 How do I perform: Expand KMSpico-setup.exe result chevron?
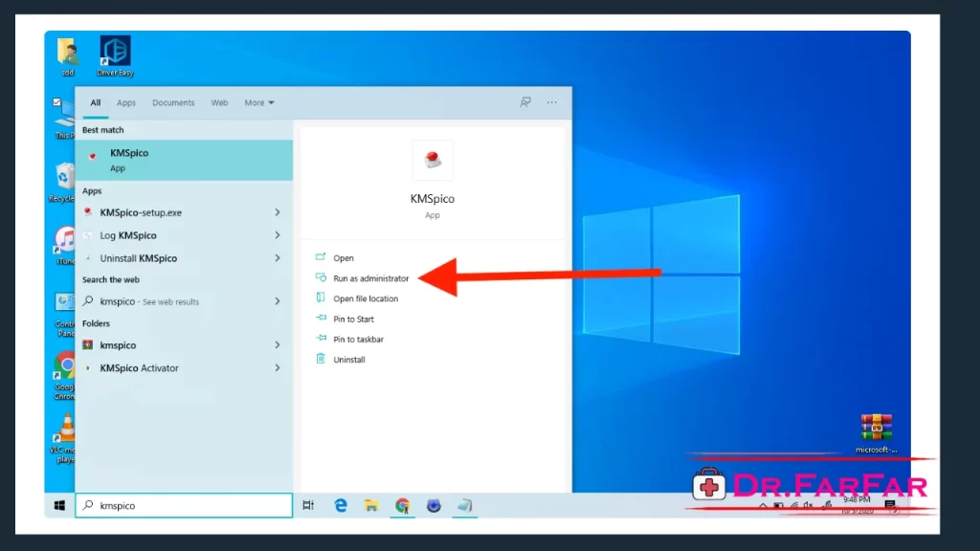point(277,212)
